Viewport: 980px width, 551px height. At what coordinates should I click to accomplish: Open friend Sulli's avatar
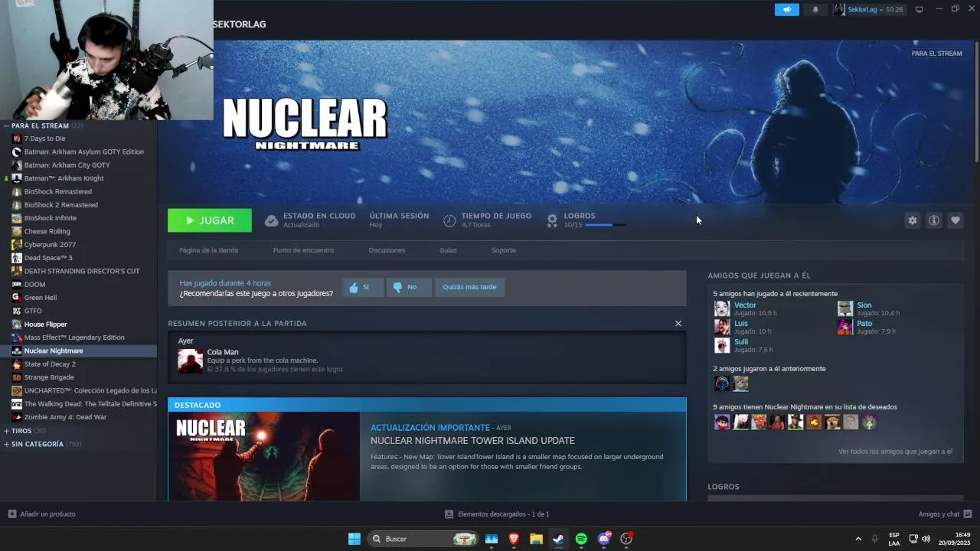722,345
